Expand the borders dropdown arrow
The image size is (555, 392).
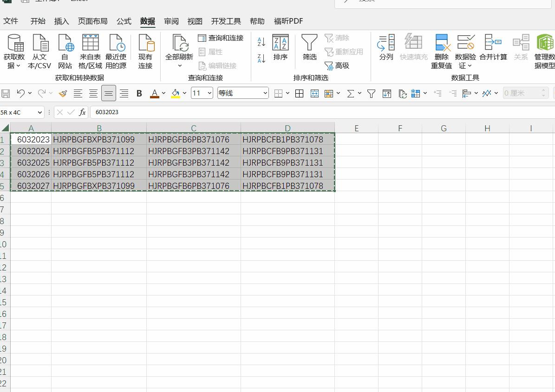(x=287, y=93)
